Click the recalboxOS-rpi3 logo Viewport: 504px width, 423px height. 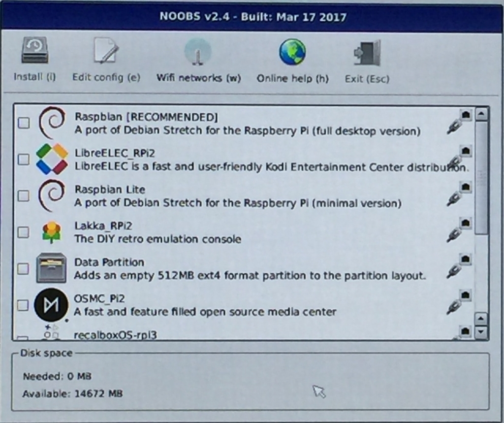[x=51, y=332]
